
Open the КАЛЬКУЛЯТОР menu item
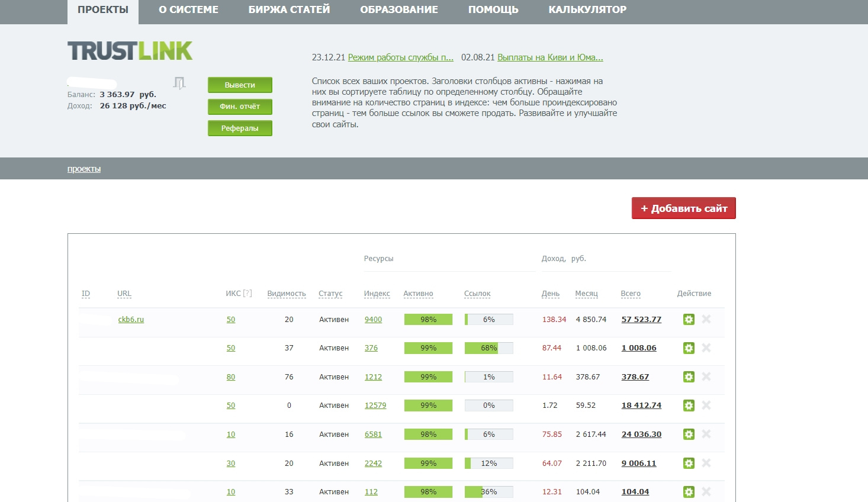[x=587, y=10]
